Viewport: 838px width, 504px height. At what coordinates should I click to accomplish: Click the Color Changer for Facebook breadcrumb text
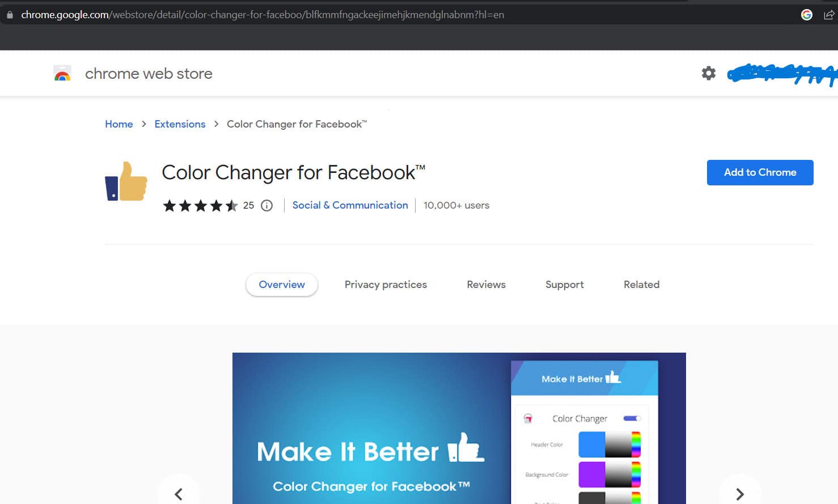point(297,124)
